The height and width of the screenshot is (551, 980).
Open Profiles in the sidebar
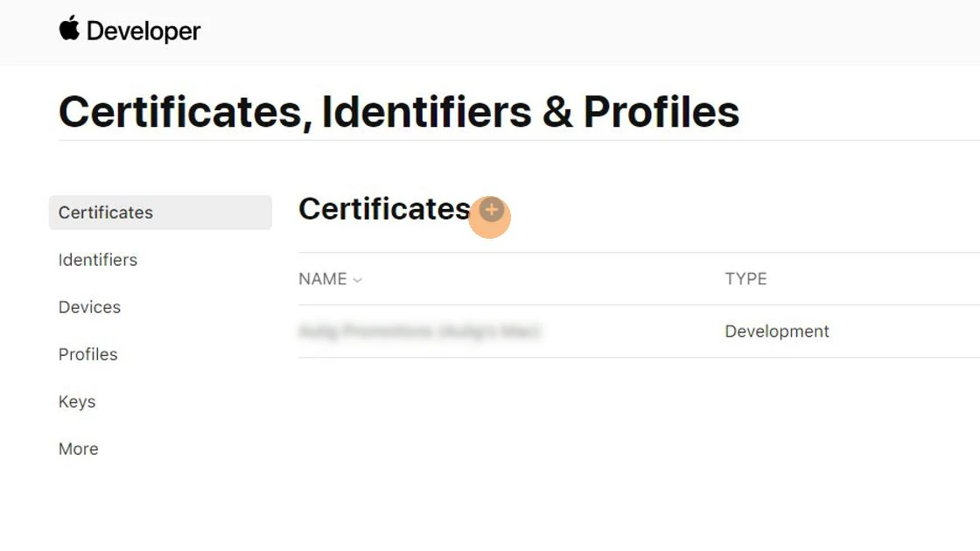click(x=87, y=354)
